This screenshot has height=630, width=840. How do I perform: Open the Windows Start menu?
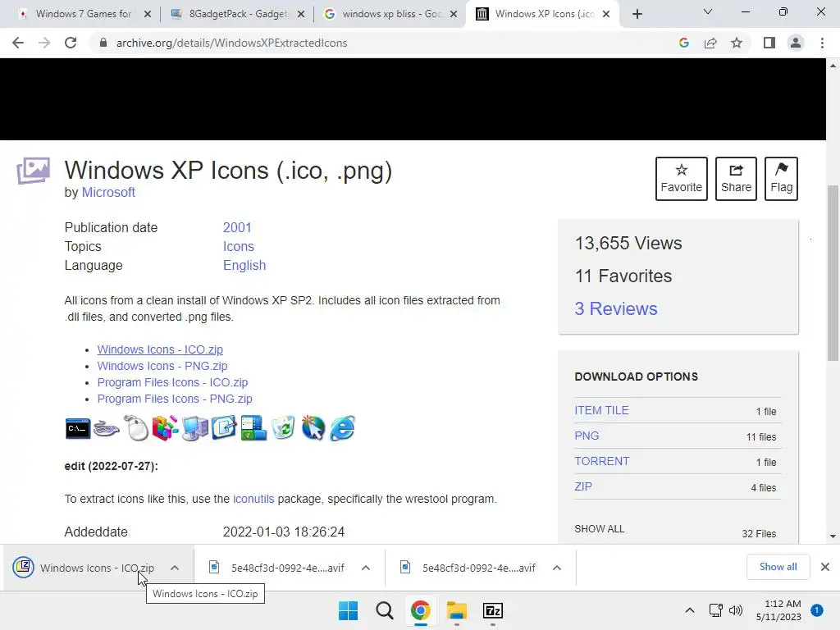[x=348, y=610]
